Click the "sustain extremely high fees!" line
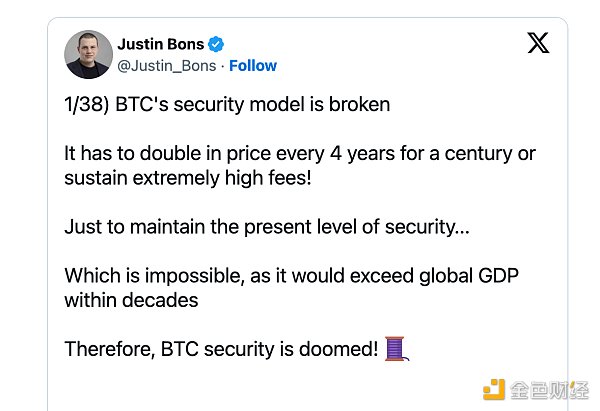 click(185, 177)
